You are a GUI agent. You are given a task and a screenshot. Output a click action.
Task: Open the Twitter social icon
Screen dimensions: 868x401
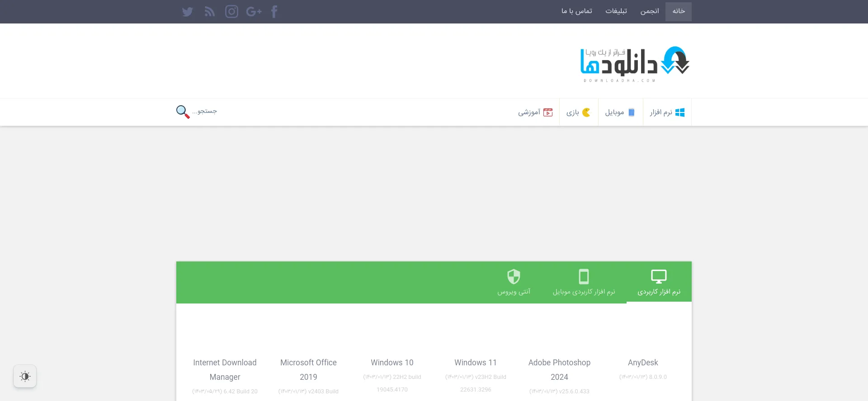click(x=188, y=12)
